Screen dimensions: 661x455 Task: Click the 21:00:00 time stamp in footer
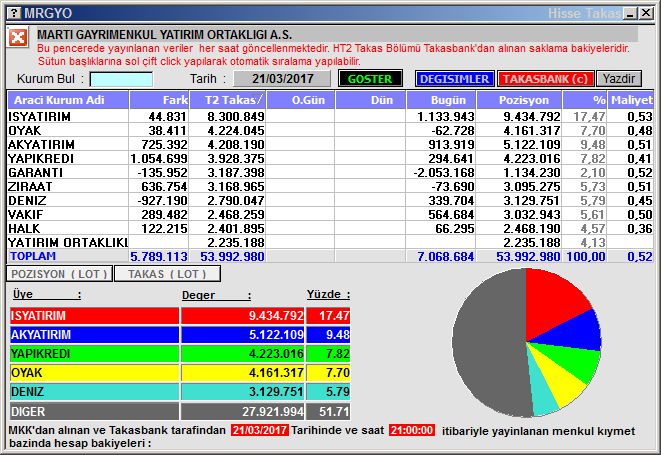(412, 431)
